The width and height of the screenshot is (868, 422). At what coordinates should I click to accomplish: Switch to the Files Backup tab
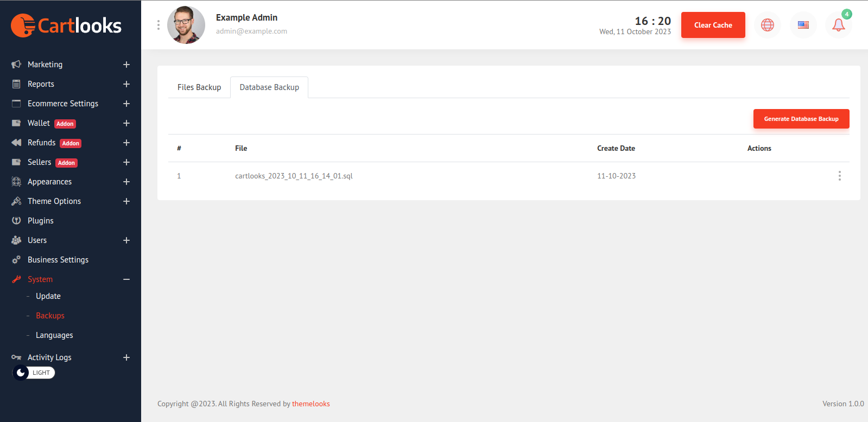(x=199, y=87)
